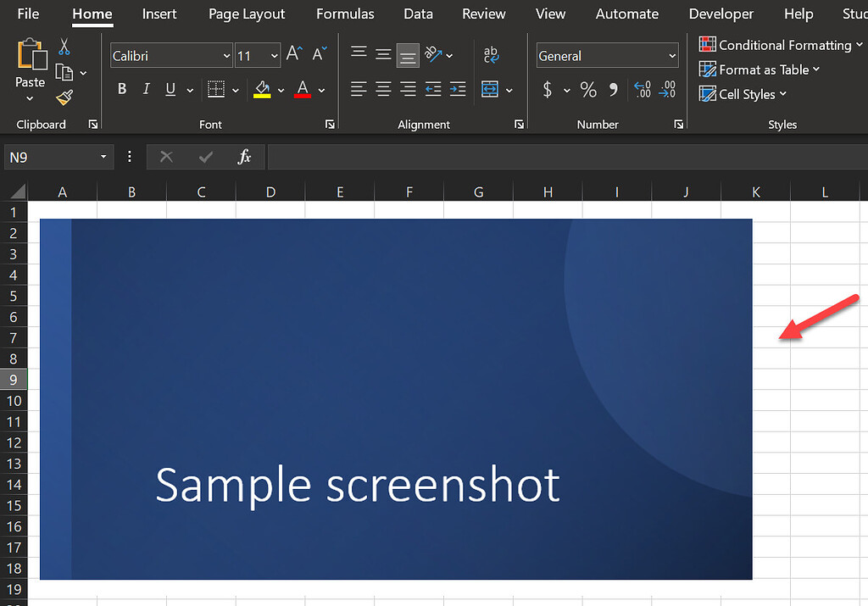868x606 pixels.
Task: Expand the Paste options arrow
Action: [x=30, y=98]
